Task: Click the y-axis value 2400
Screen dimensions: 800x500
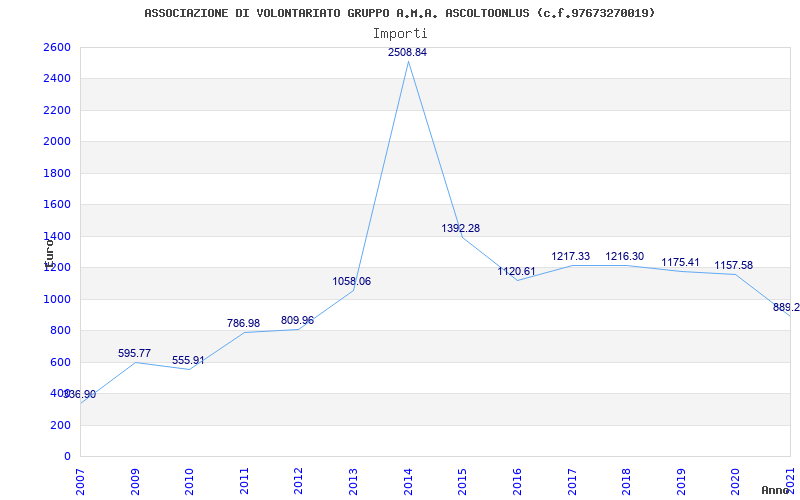Action: 58,79
